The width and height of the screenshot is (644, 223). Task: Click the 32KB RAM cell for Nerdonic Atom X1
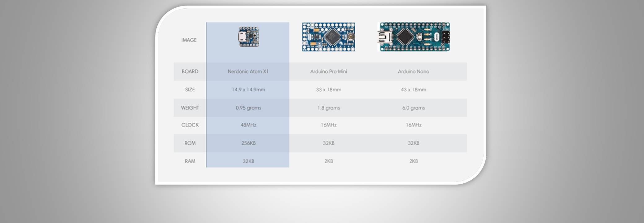click(248, 161)
